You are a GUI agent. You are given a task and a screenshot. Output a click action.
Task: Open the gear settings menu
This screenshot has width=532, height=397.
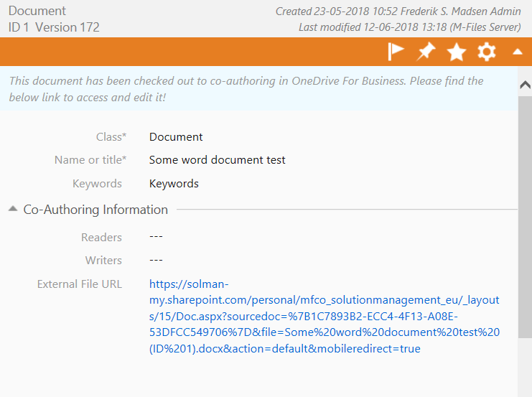click(487, 52)
